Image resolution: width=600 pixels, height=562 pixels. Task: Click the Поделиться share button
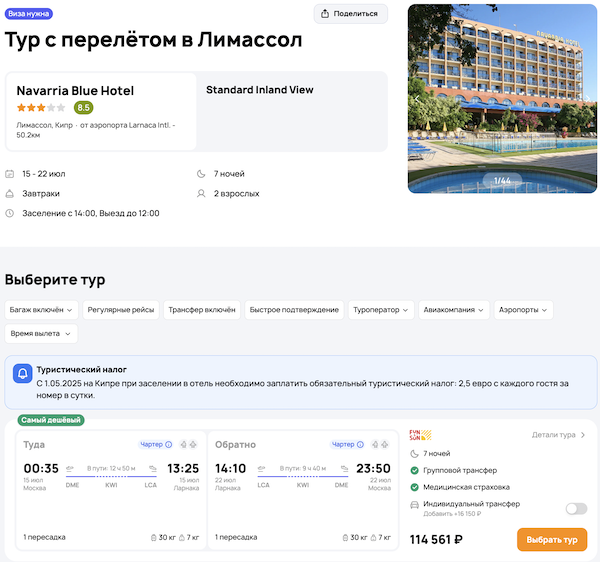click(x=350, y=14)
